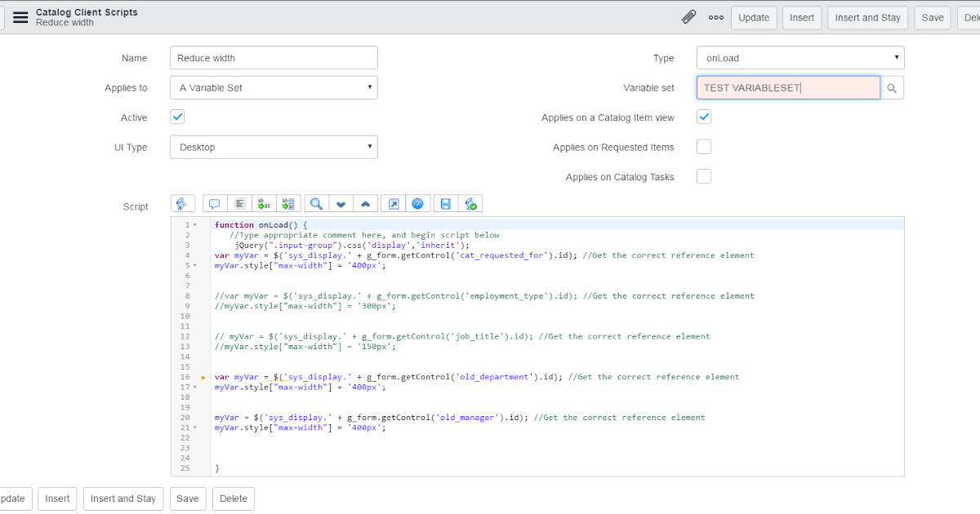Run the syntax checker icon
Screen dimensions: 980x514
[470, 203]
